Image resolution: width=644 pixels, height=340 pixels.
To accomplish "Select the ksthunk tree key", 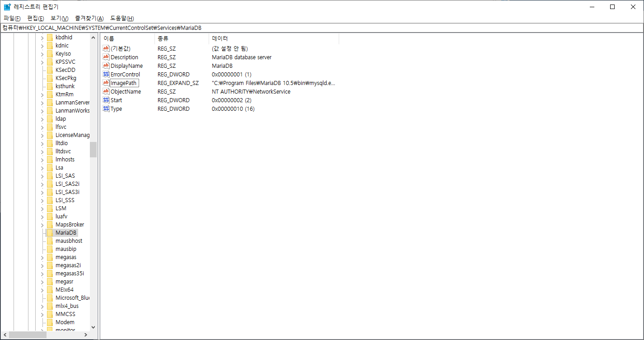I will [x=65, y=86].
